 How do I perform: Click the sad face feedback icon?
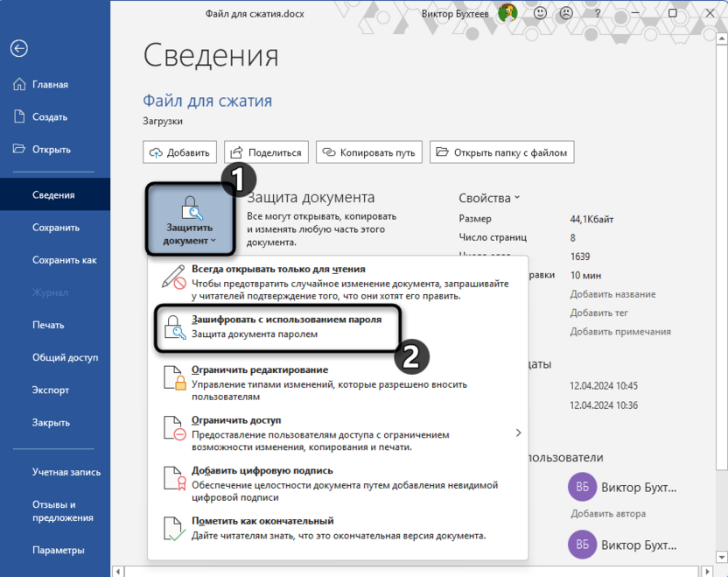click(x=567, y=13)
